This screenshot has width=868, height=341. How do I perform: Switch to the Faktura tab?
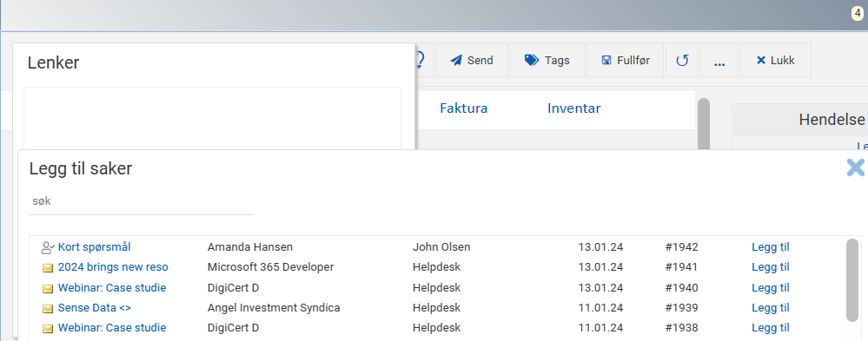[463, 108]
